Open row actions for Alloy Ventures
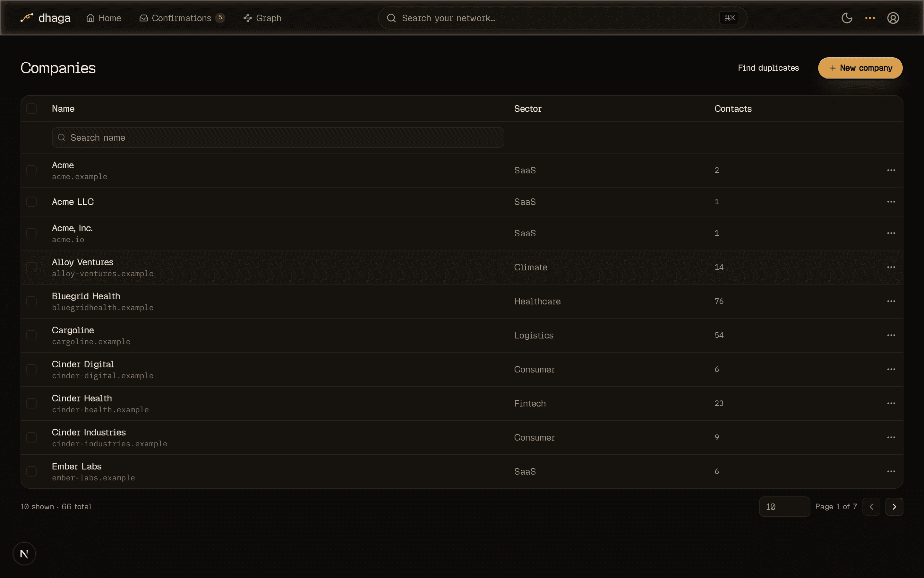Viewport: 924px width, 578px height. pos(891,267)
